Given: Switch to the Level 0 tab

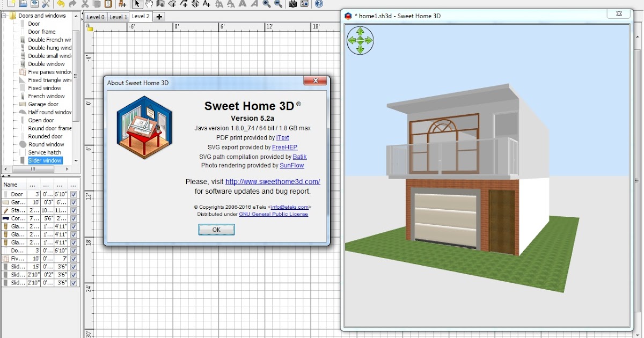Looking at the screenshot, I should coord(95,17).
